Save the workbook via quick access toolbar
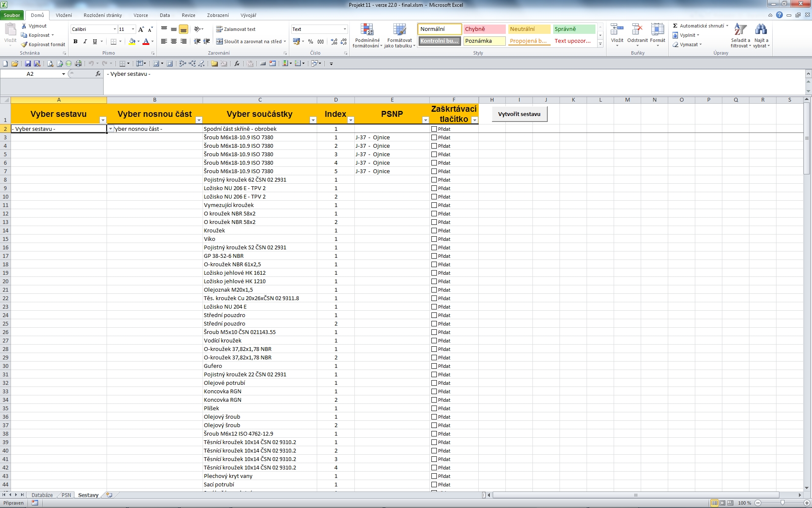Image resolution: width=812 pixels, height=508 pixels. click(27, 63)
